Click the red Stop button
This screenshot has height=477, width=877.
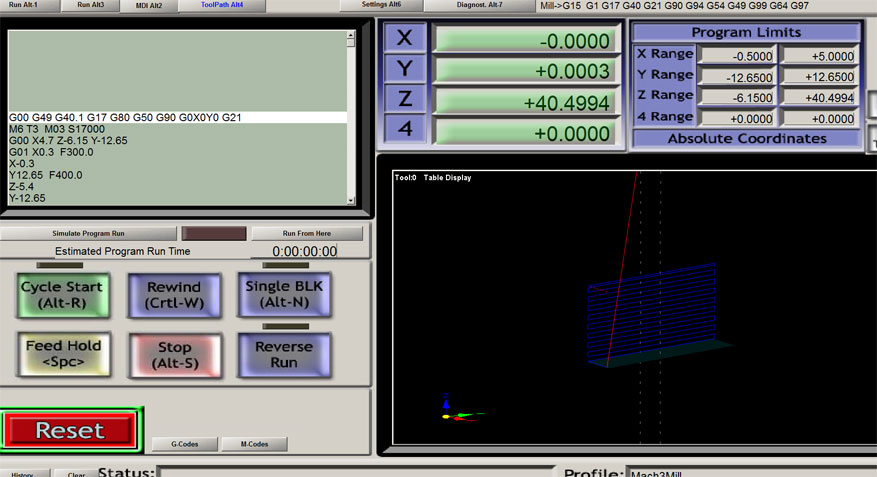pyautogui.click(x=174, y=355)
